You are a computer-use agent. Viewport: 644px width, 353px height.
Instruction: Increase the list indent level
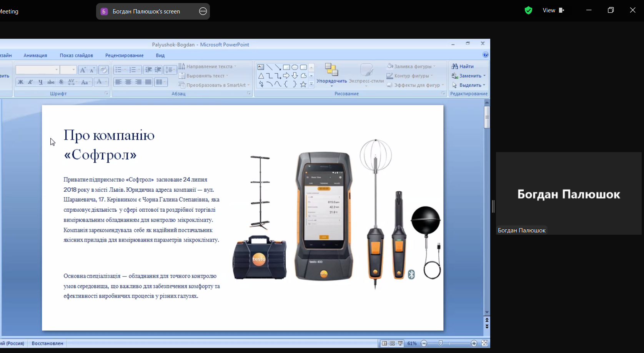coord(158,70)
